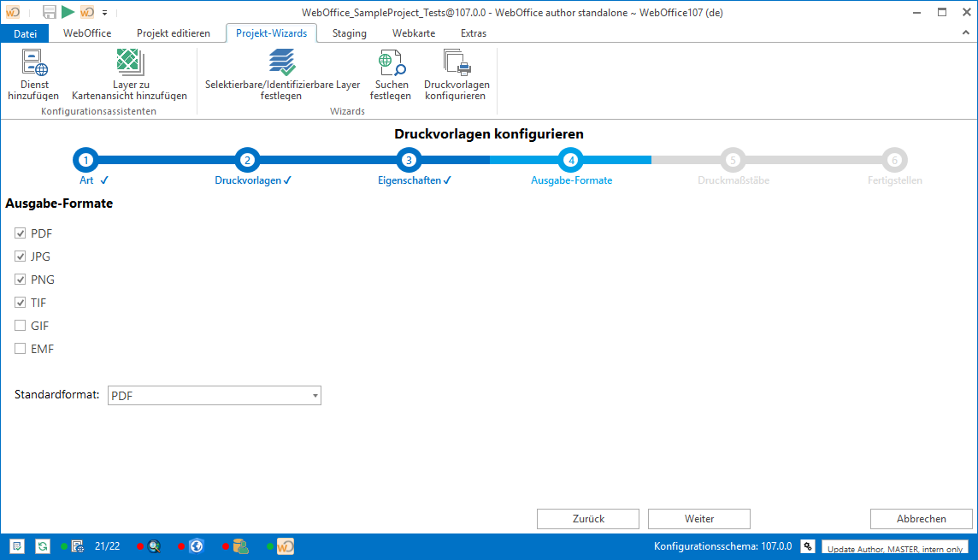Screen dimensions: 978x560
Task: Open the Standardformat dropdown
Action: pyautogui.click(x=314, y=395)
